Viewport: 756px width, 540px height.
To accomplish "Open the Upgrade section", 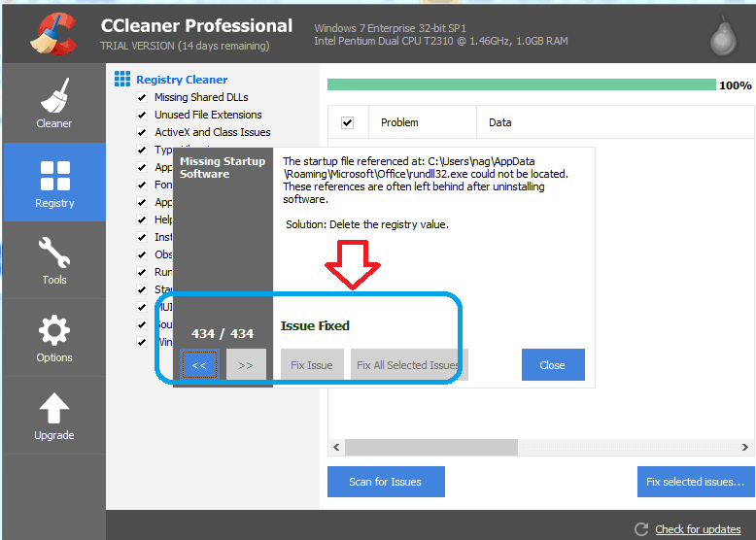I will [54, 416].
